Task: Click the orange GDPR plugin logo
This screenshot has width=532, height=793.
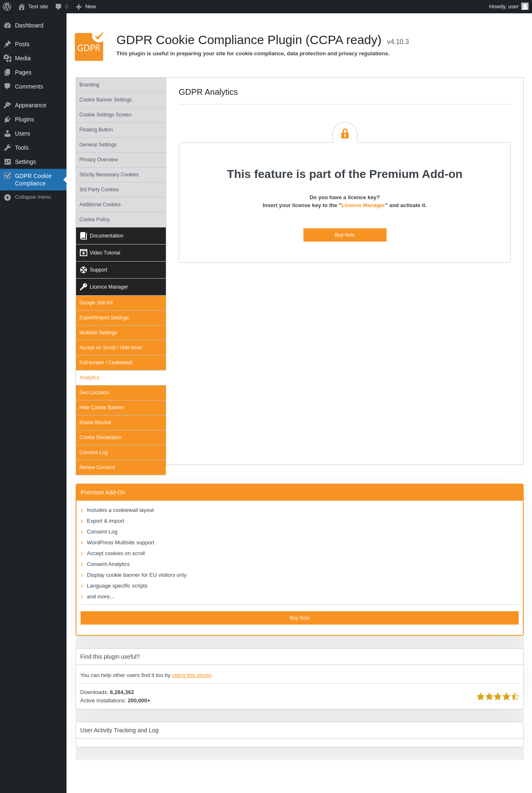Action: click(x=89, y=47)
